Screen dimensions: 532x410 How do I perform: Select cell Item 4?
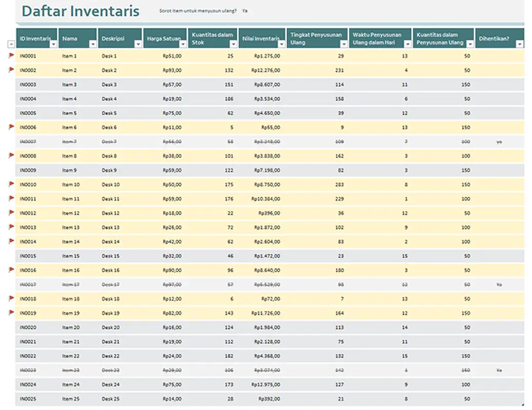pyautogui.click(x=70, y=99)
